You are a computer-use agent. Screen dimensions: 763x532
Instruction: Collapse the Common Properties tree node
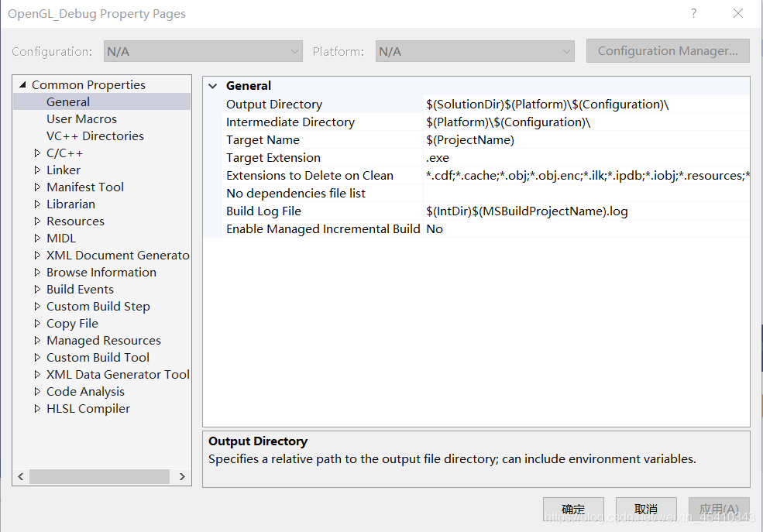[22, 84]
